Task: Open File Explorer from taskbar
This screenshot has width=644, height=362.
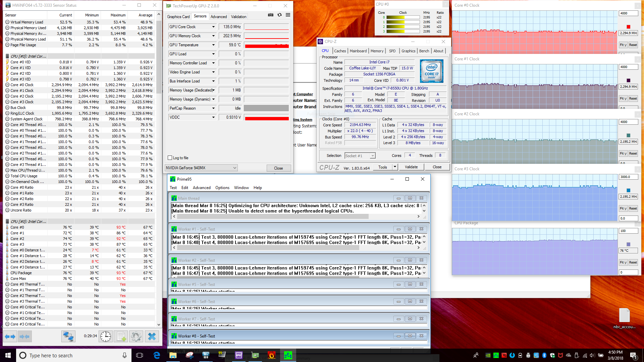Action: (x=173, y=355)
